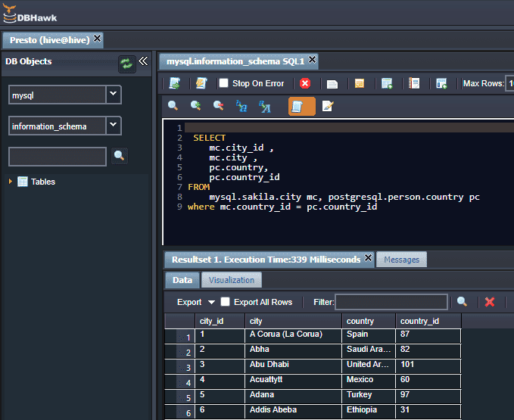Click the object search magnifier icon
514x420 pixels.
[120, 156]
